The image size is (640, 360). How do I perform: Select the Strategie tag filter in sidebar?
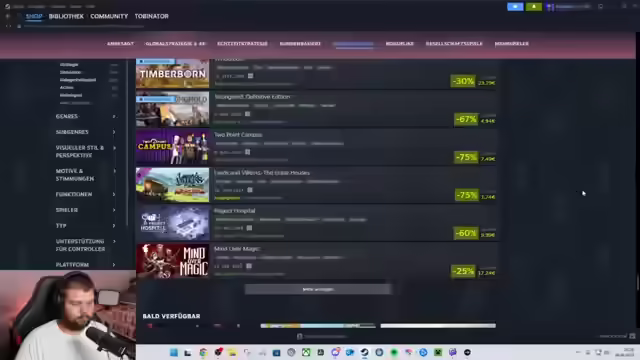click(x=69, y=64)
